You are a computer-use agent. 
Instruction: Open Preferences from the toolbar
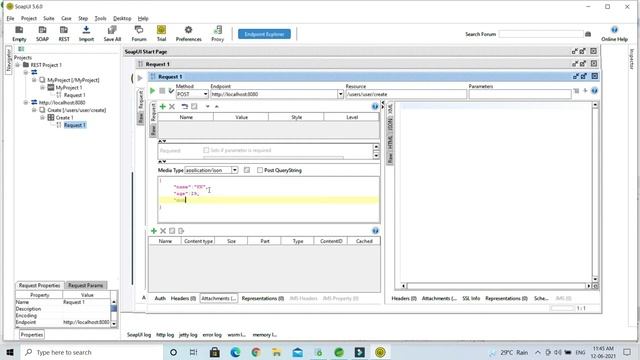pyautogui.click(x=189, y=33)
